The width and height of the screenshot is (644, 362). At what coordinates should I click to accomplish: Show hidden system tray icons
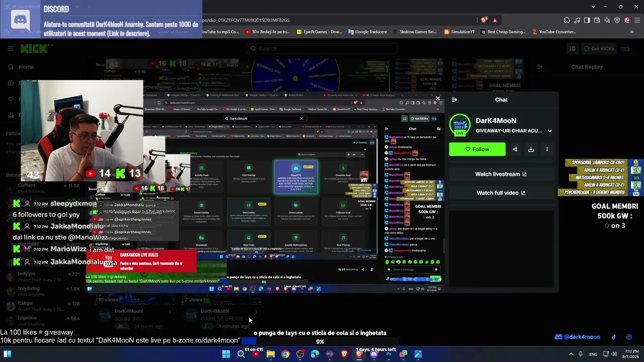pos(571,354)
